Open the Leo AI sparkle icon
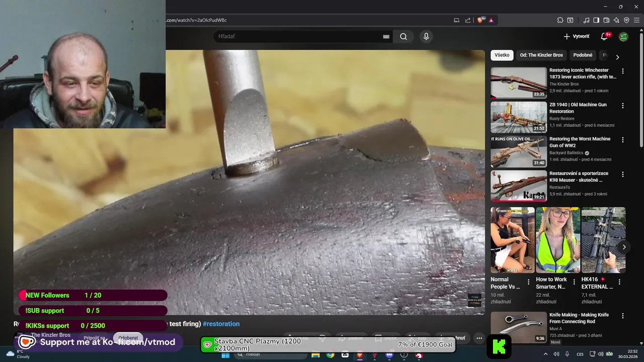The height and width of the screenshot is (362, 644). click(616, 20)
